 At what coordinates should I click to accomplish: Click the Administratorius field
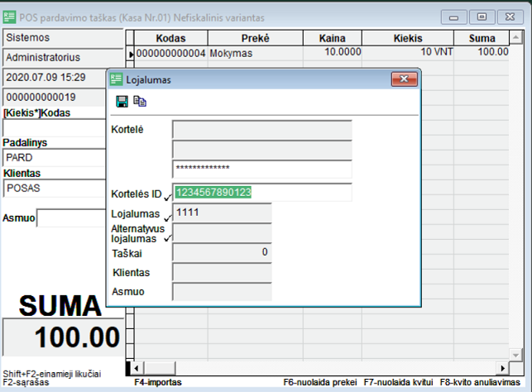tap(63, 58)
